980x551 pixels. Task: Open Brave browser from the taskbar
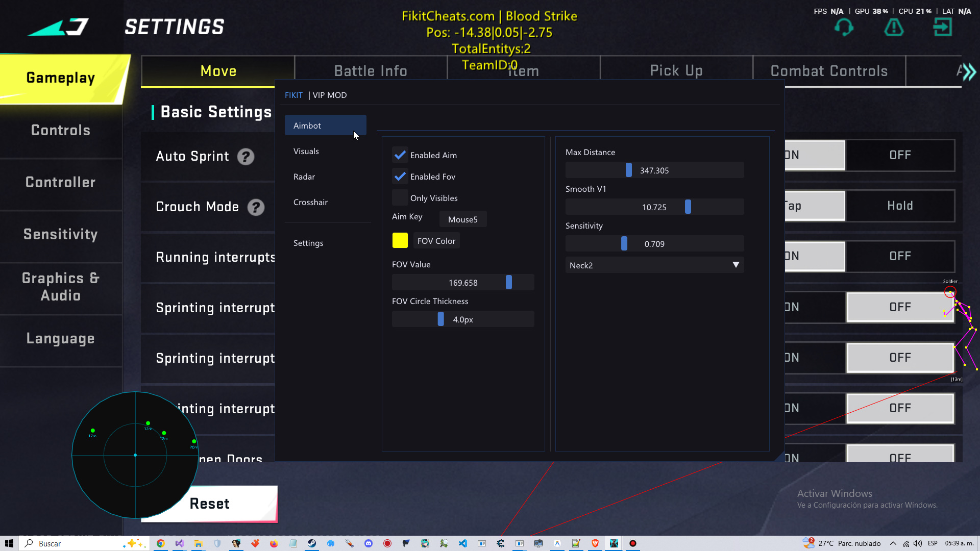(x=595, y=543)
